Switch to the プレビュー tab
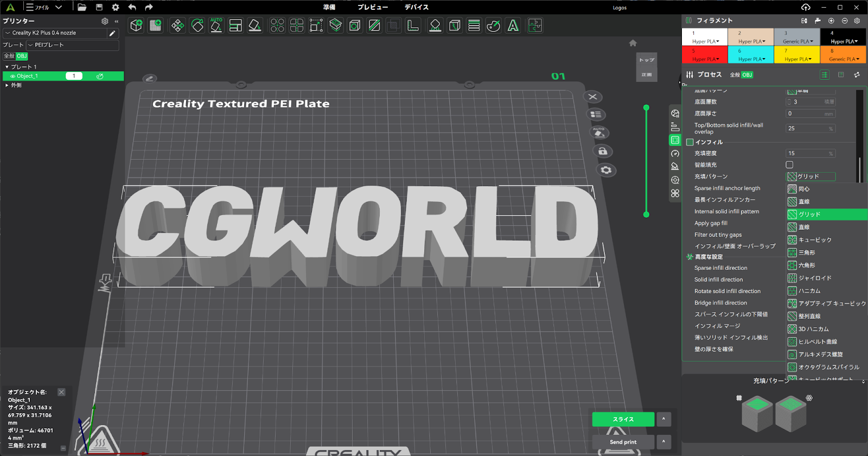 point(373,7)
